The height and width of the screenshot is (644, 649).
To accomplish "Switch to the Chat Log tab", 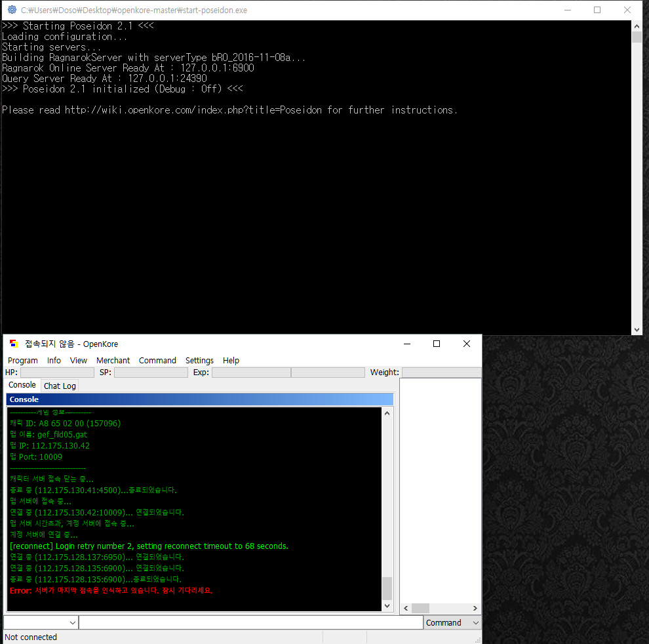I will (60, 386).
